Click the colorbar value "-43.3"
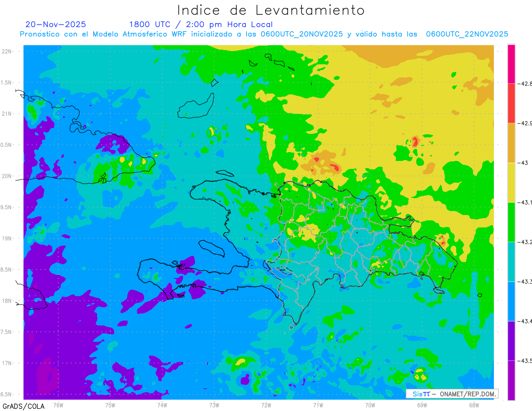Screen dimensions: 532x411 (526, 282)
